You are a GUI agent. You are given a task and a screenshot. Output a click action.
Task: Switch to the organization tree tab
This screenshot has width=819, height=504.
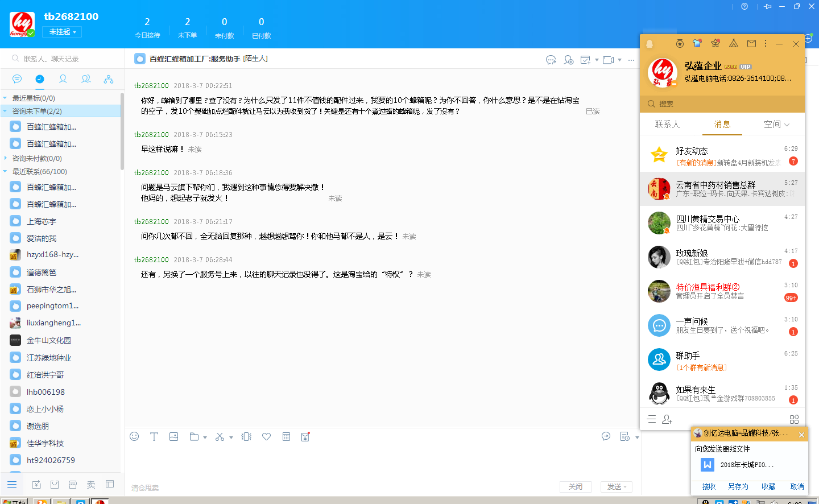109,79
